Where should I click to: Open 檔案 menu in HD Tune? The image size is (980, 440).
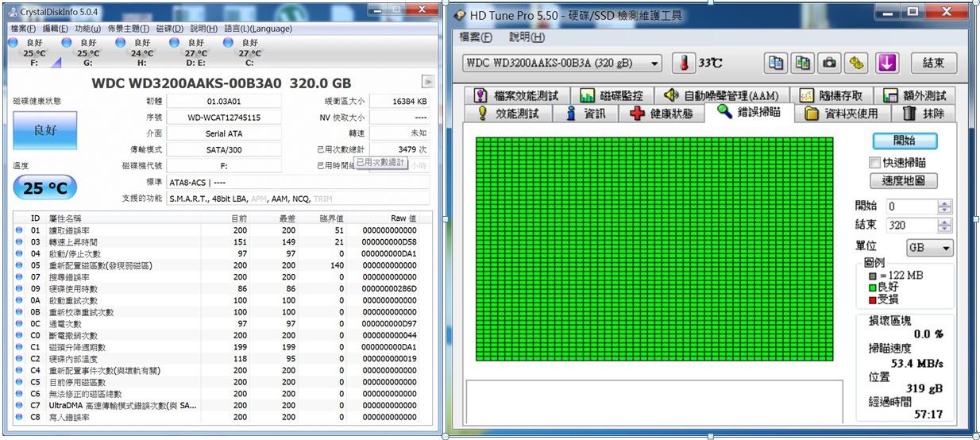tap(476, 37)
